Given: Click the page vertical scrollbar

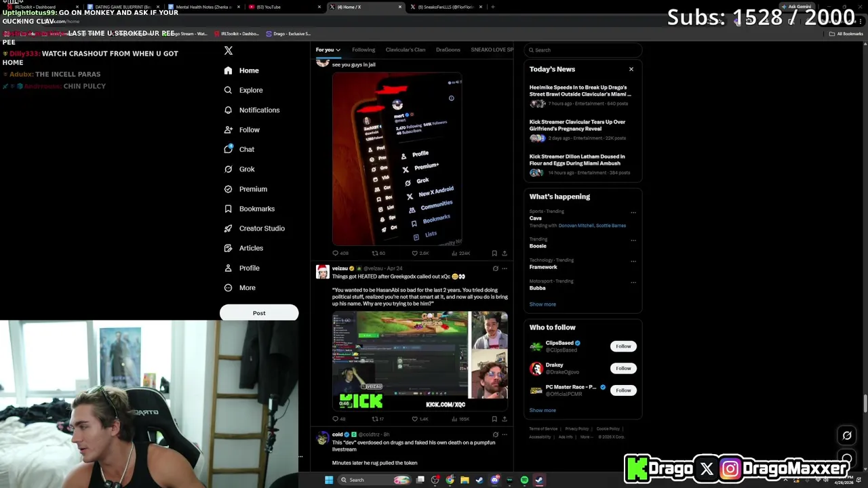Looking at the screenshot, I should click(x=865, y=402).
